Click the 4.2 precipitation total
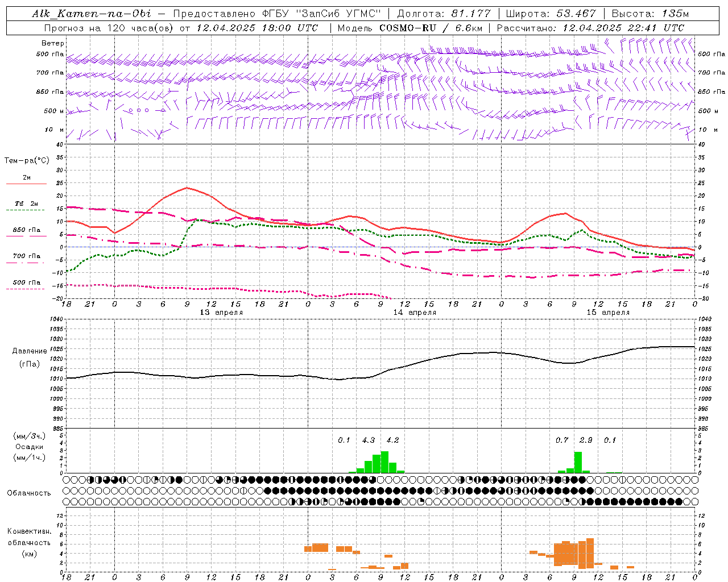 [x=392, y=440]
